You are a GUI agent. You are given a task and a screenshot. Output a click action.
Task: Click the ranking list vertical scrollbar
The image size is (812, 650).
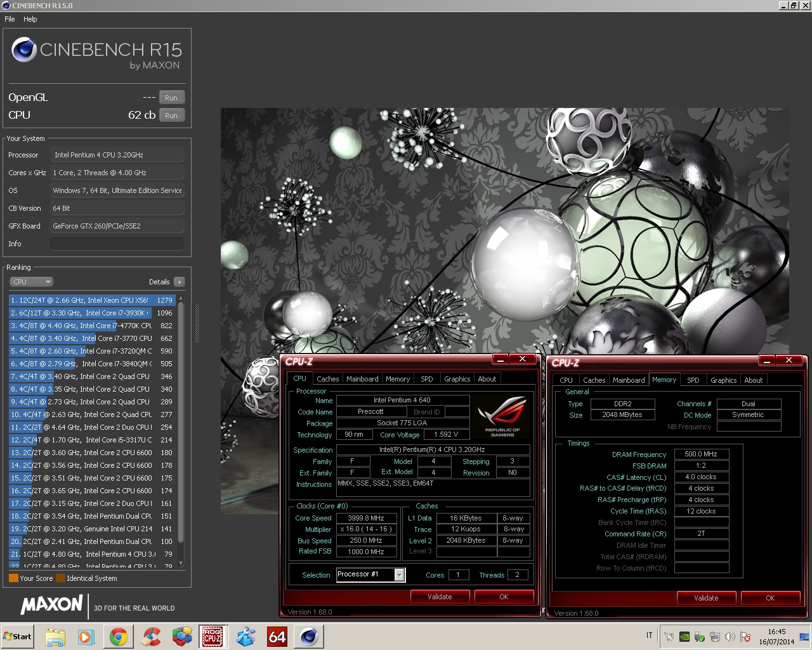[181, 422]
